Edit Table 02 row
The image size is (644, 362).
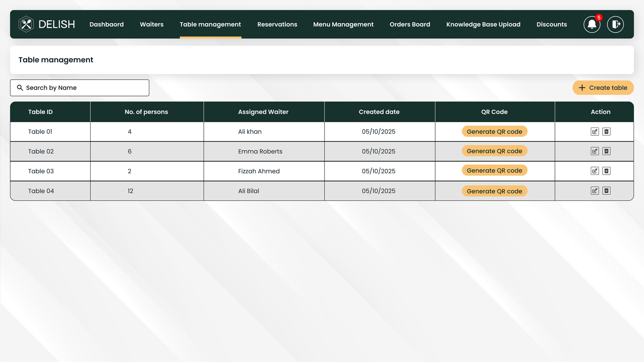point(594,151)
